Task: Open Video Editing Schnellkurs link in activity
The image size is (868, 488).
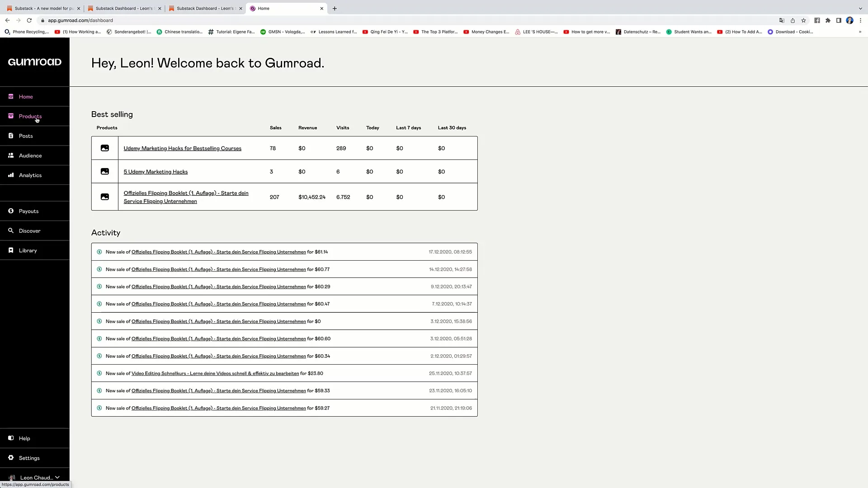Action: pyautogui.click(x=215, y=374)
